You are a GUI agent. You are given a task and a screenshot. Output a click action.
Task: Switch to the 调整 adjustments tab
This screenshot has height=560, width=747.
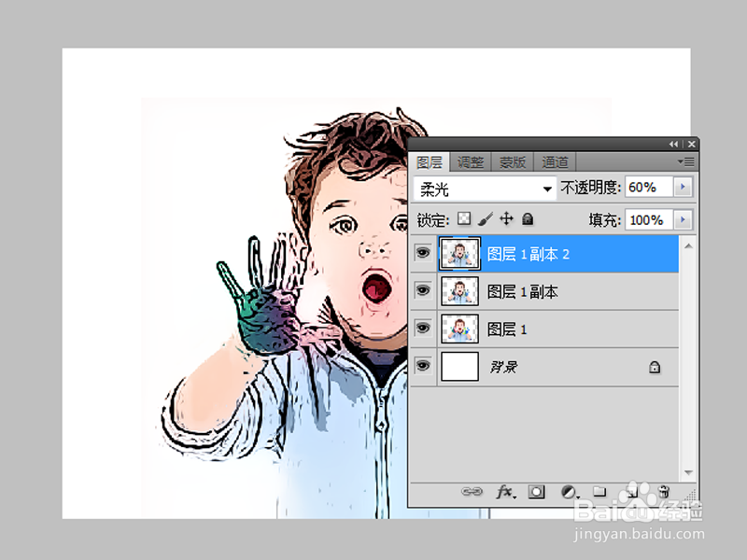pos(470,161)
